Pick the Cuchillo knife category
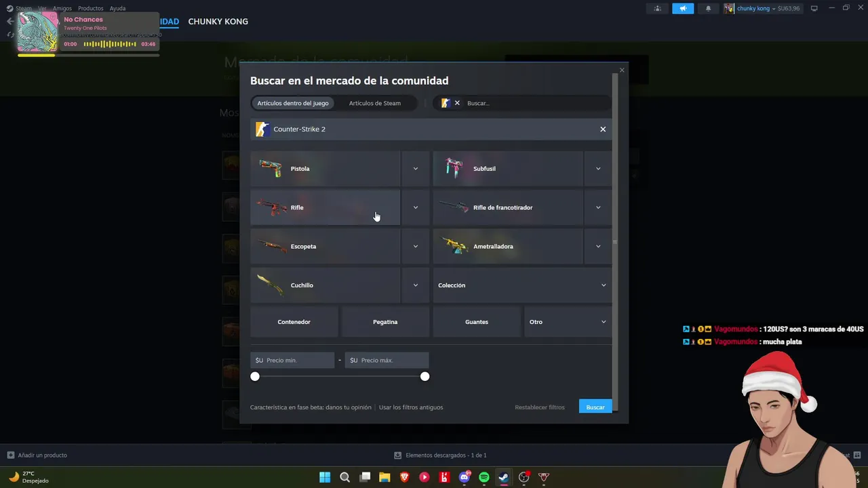The width and height of the screenshot is (868, 488). [325, 285]
